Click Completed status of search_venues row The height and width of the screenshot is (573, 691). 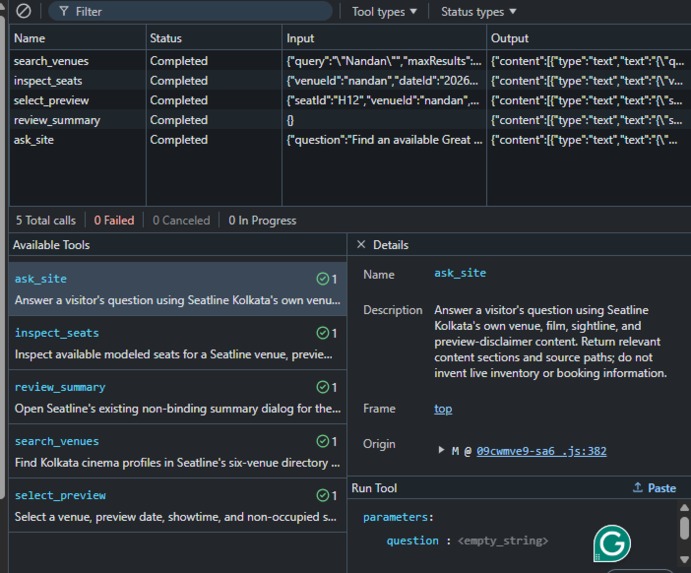click(178, 61)
